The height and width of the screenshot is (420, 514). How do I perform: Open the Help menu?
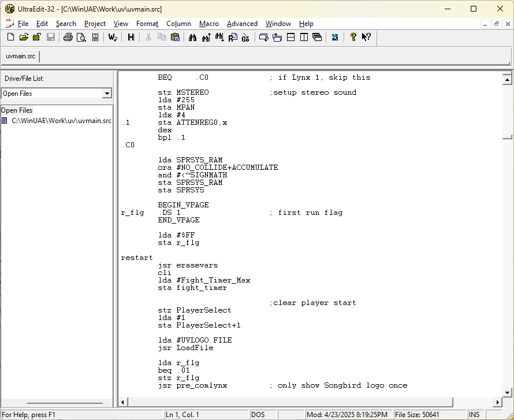coord(306,24)
